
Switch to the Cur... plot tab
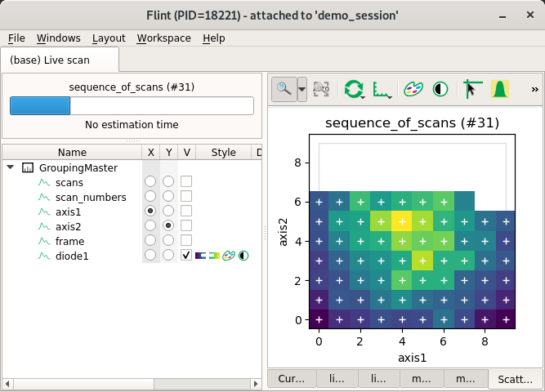click(292, 378)
